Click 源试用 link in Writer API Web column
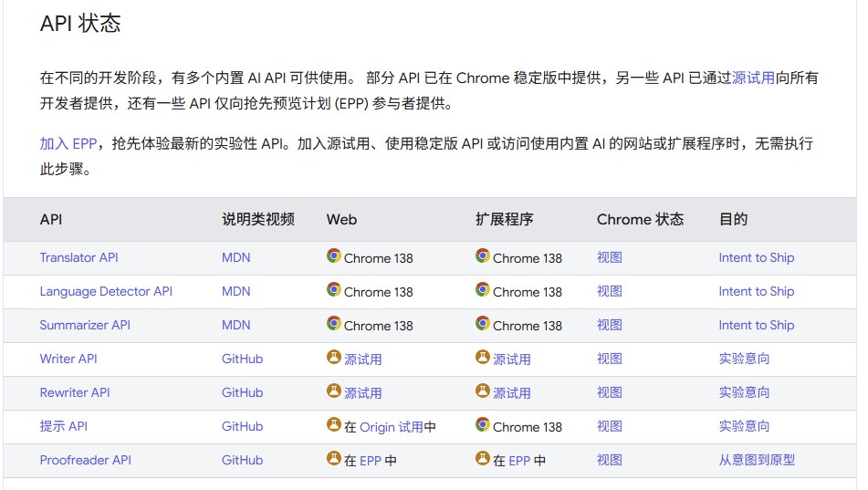868x490 pixels. pos(362,360)
